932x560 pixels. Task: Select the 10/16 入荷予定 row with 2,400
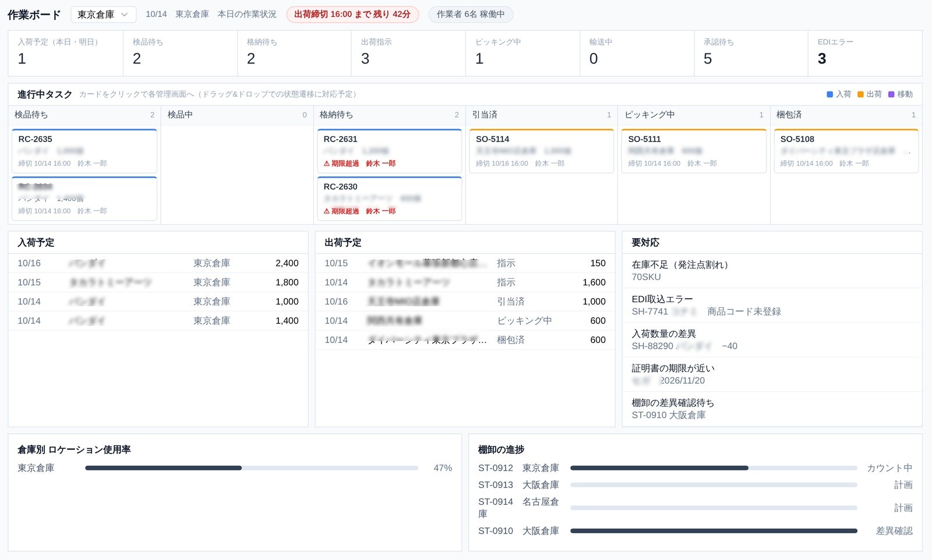[x=158, y=263]
